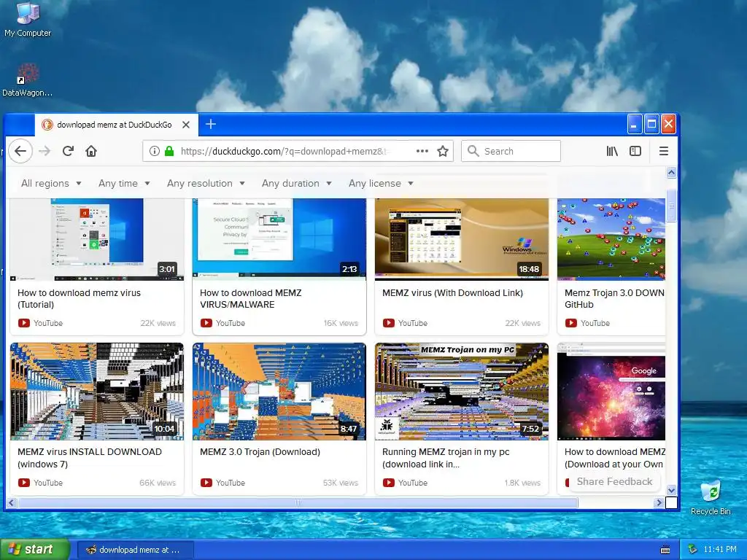Click the horizontal scrollbar right arrow

click(x=659, y=502)
